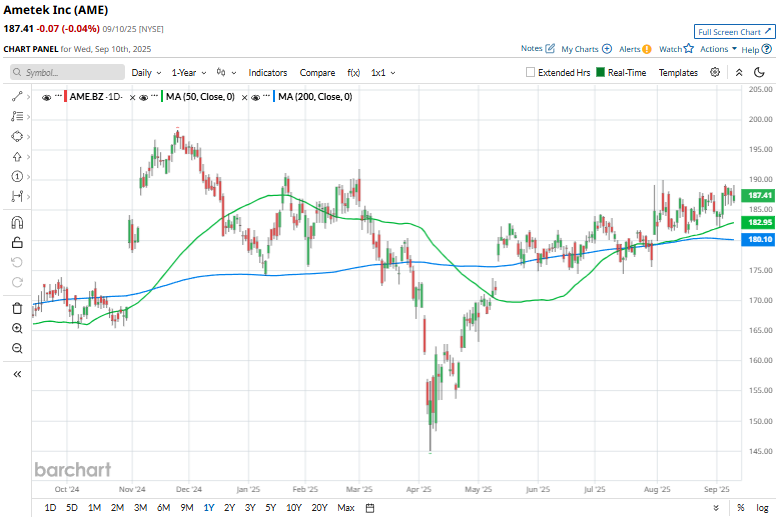Image resolution: width=777 pixels, height=522 pixels.
Task: Zoom in on the chart
Action: coord(17,328)
